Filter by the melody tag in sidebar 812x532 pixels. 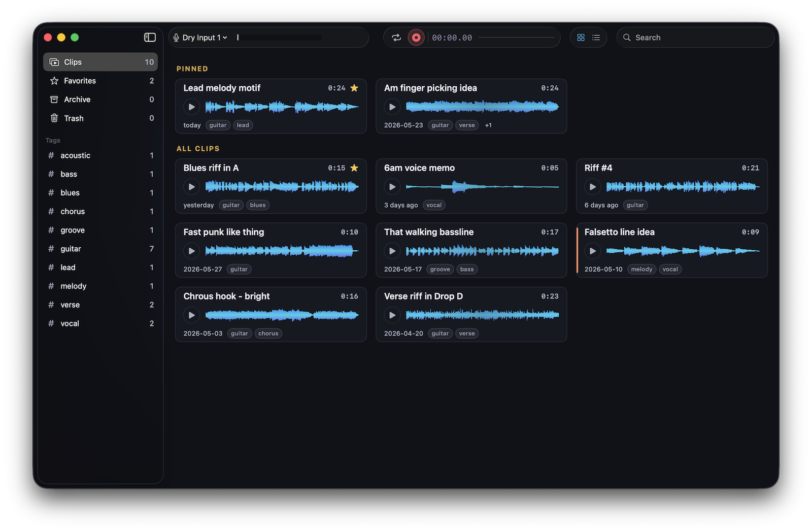100,286
